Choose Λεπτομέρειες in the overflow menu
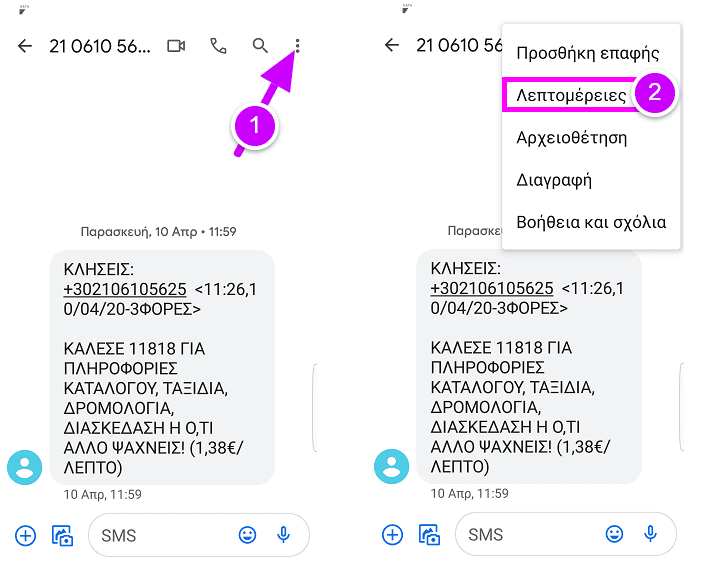Viewport: 706px width, 564px height. pyautogui.click(x=571, y=95)
